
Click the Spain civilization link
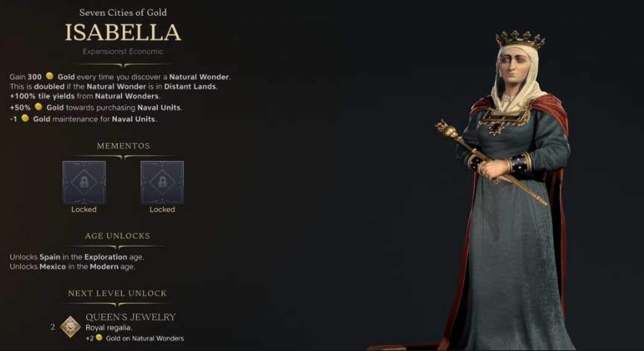(50, 257)
